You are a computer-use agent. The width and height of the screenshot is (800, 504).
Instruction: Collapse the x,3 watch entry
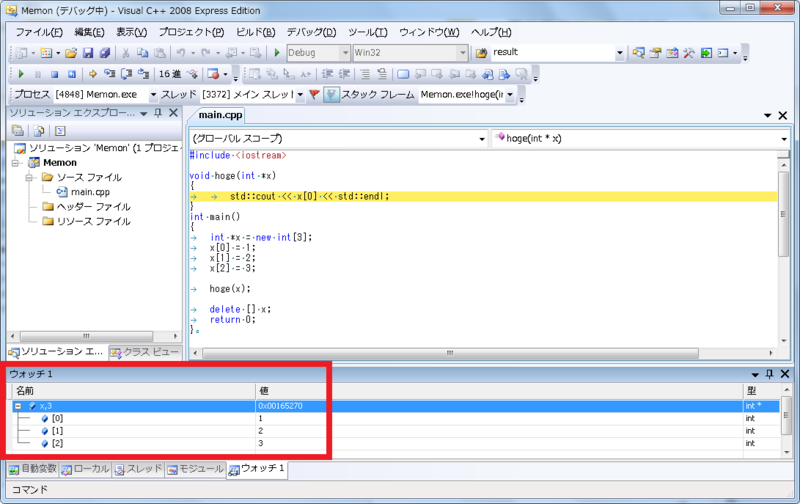click(18, 406)
